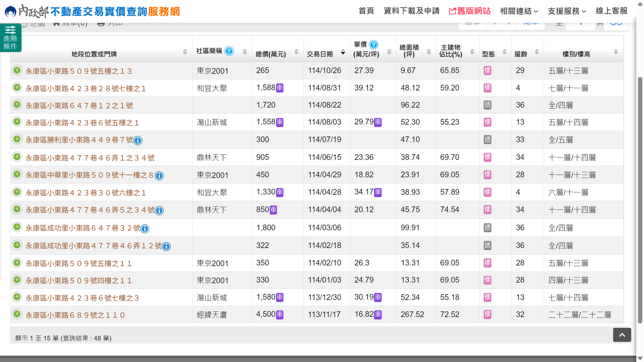This screenshot has width=644, height=362.
Task: Click the 透 type badge on 1,720 row
Action: coord(487,105)
